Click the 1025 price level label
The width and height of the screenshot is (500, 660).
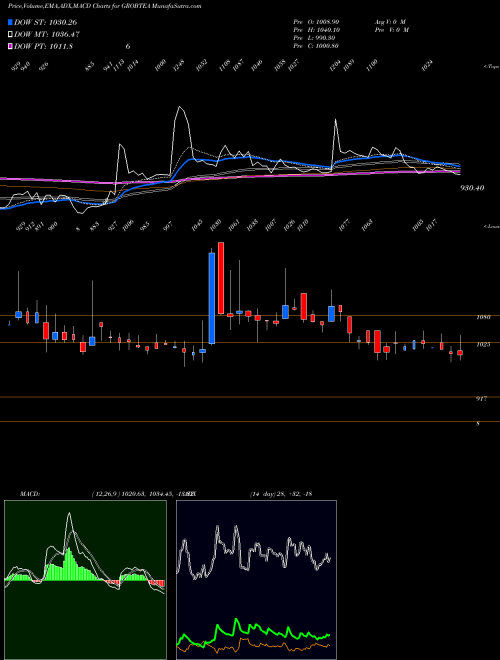483,345
